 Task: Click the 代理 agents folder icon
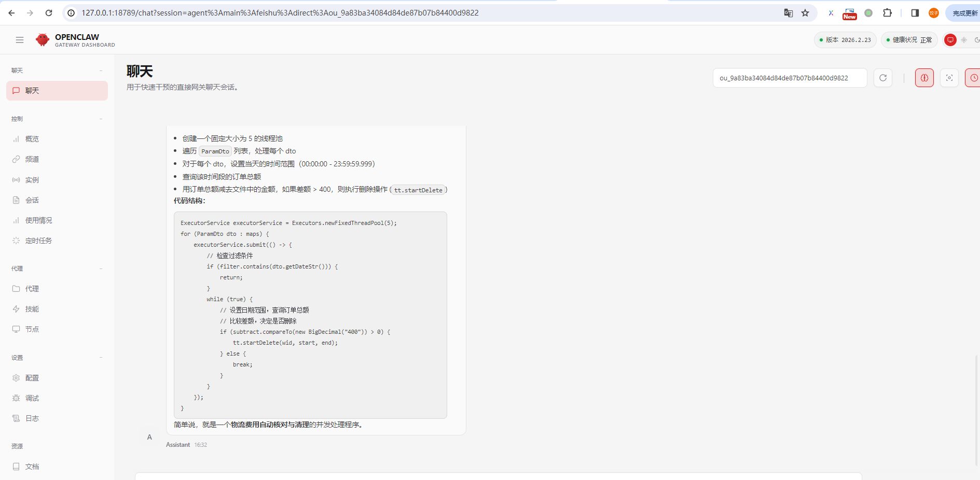16,289
